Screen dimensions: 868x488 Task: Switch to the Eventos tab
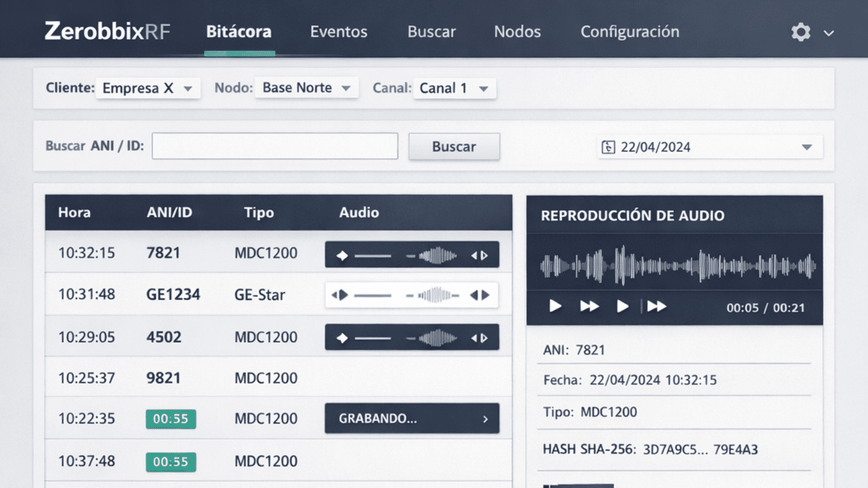tap(339, 32)
